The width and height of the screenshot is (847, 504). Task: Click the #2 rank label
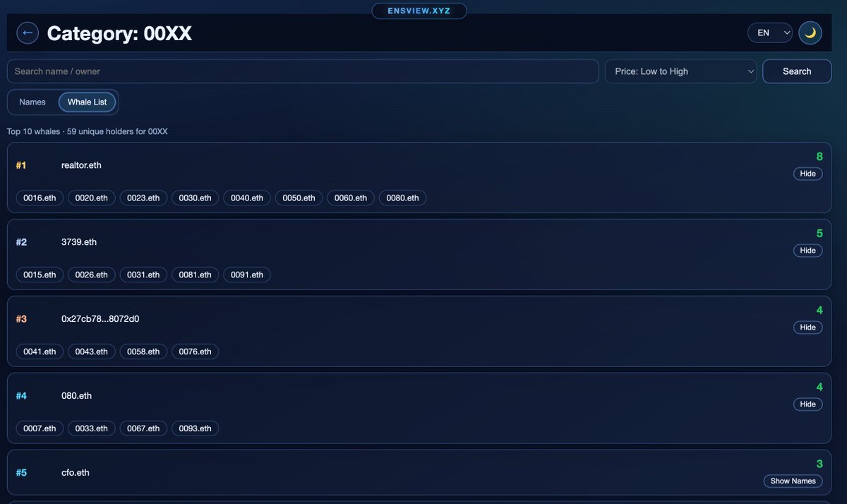[x=21, y=242]
